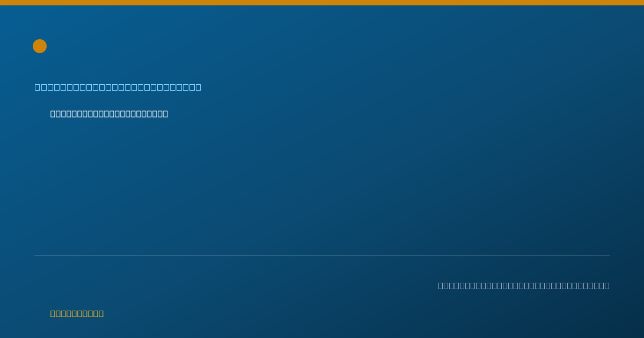The width and height of the screenshot is (644, 338).
Task: Select the bold white indented text line
Action: (109, 114)
